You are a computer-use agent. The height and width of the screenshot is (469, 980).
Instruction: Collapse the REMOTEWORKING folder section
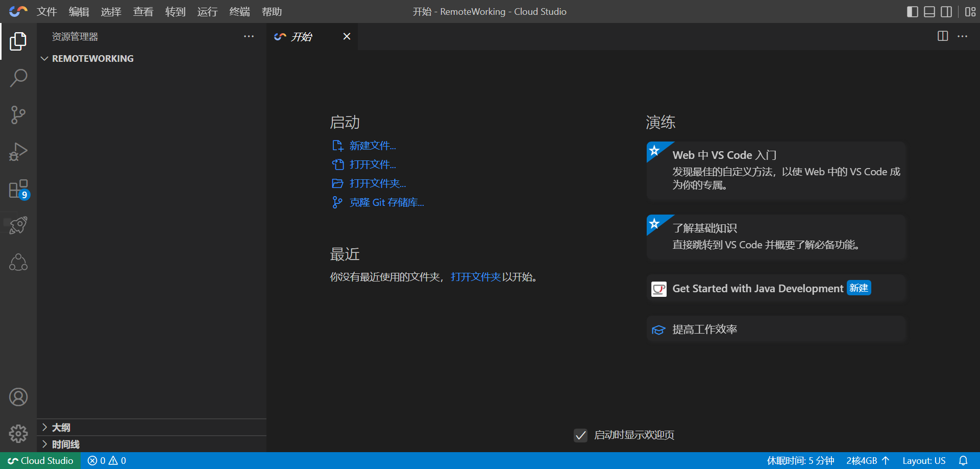[x=152, y=59]
